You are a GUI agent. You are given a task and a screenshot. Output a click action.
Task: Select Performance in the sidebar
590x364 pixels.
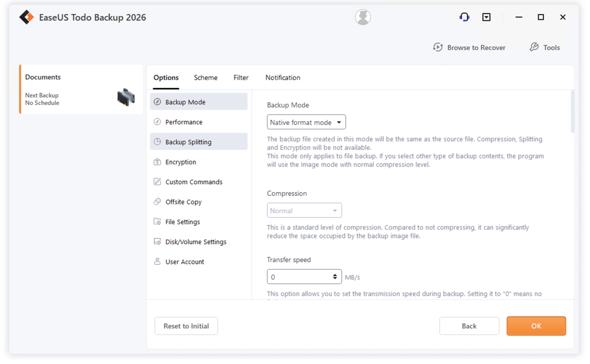click(x=199, y=122)
